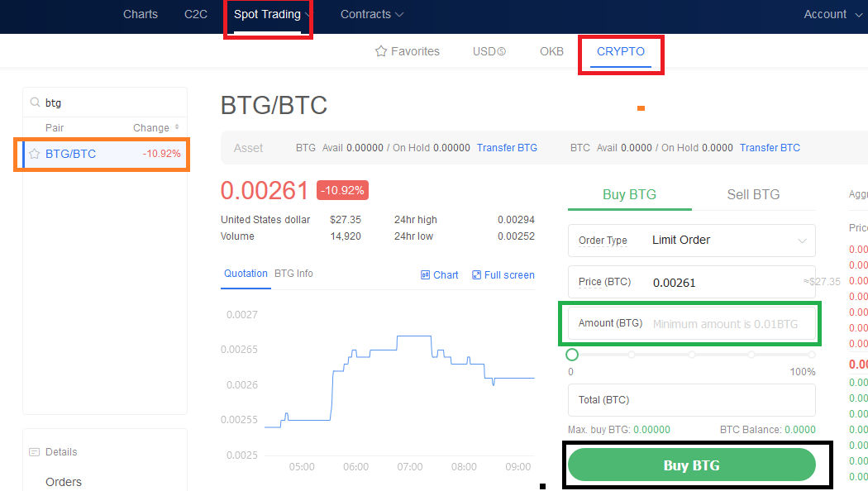868x491 pixels.
Task: Expand the Contracts dropdown
Action: [372, 14]
